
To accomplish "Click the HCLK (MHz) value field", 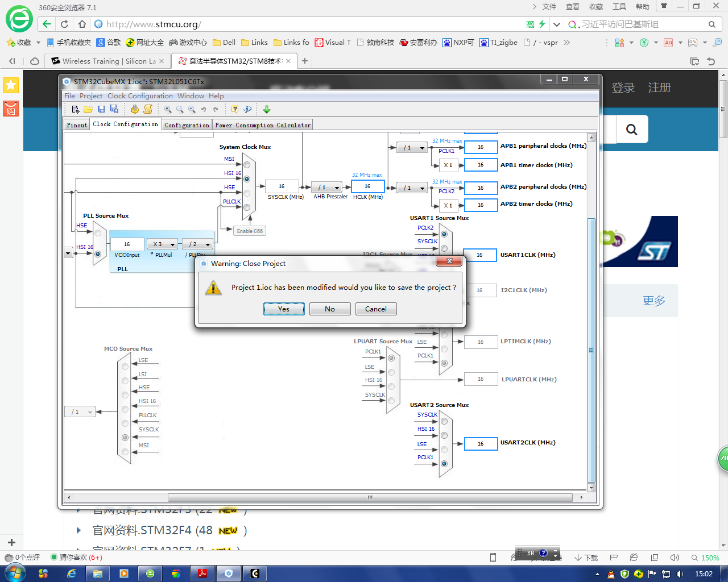I will [367, 186].
